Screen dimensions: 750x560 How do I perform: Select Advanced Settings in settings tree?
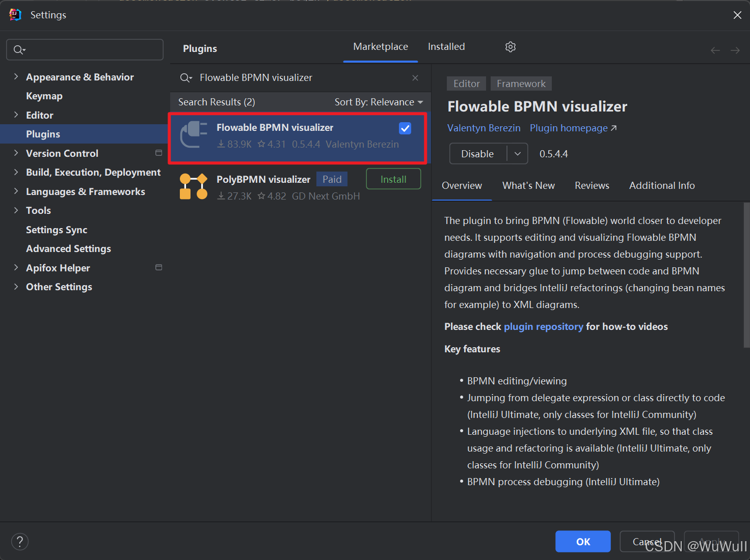(x=68, y=248)
